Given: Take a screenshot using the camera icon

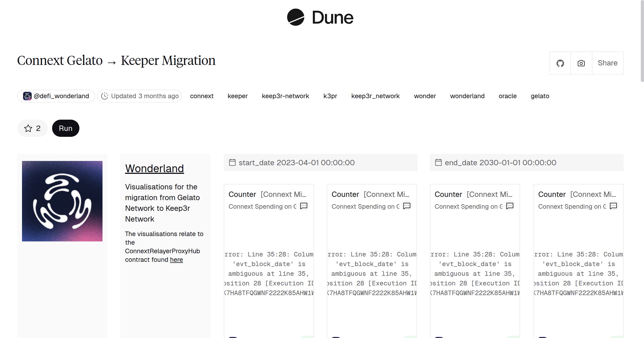Looking at the screenshot, I should coord(581,63).
